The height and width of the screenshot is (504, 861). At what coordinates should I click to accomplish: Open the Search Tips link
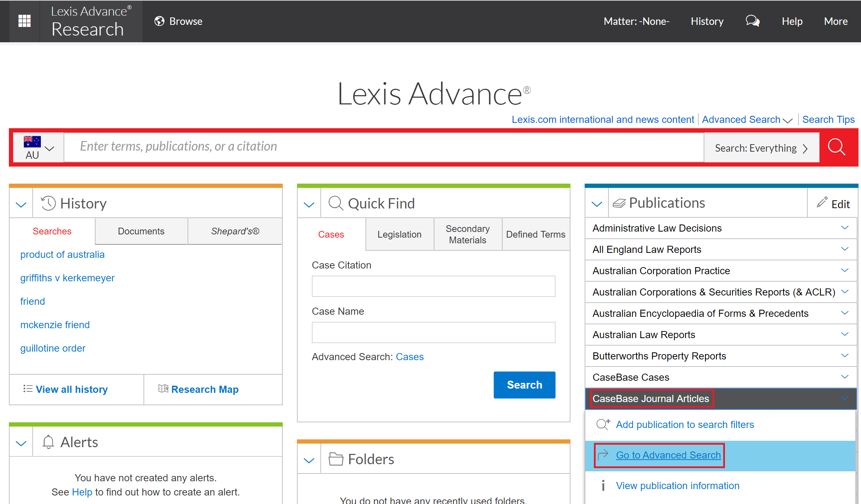828,120
